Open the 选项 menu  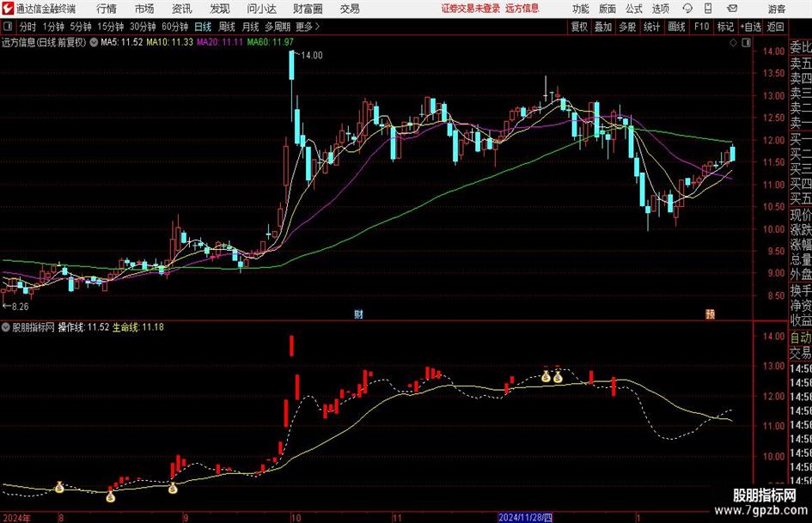coord(660,9)
